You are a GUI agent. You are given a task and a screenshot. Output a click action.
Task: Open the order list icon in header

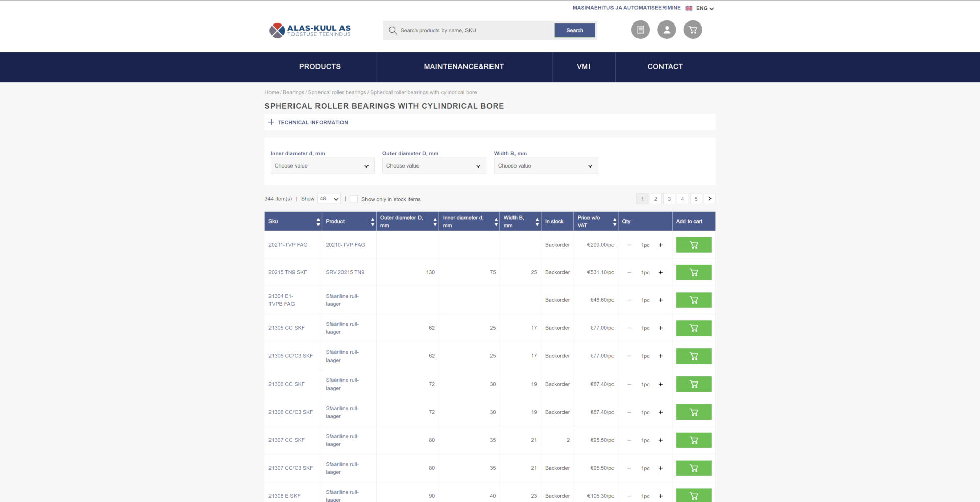pyautogui.click(x=641, y=30)
